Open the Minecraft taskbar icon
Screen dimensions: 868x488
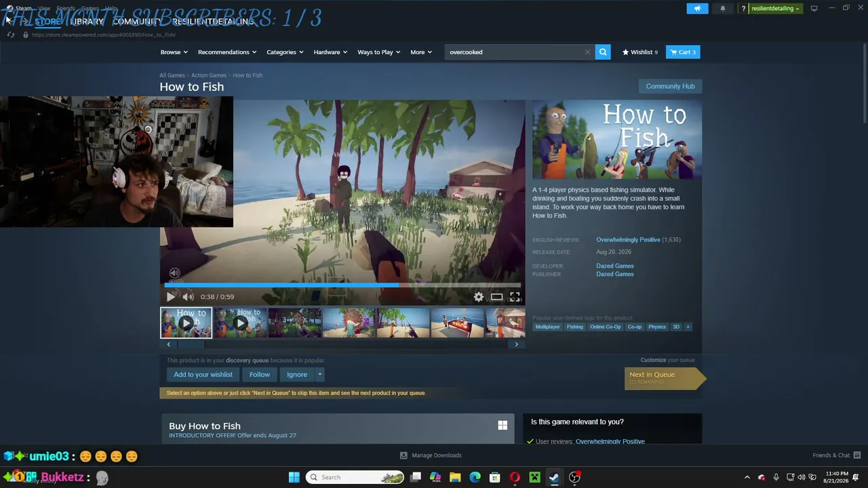(534, 477)
